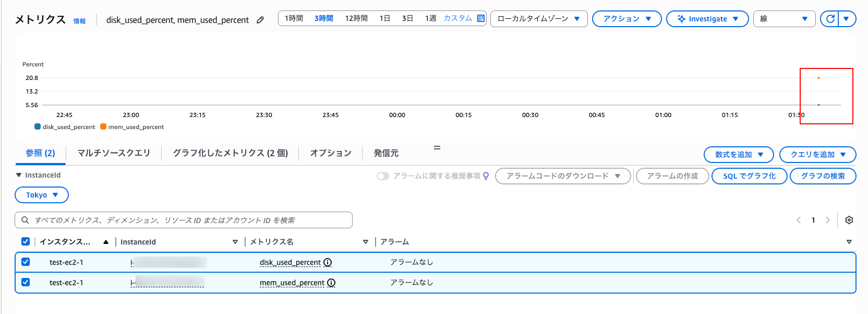Viewport: 868px width, 314px height.
Task: Click the refresh graph icon
Action: 830,19
